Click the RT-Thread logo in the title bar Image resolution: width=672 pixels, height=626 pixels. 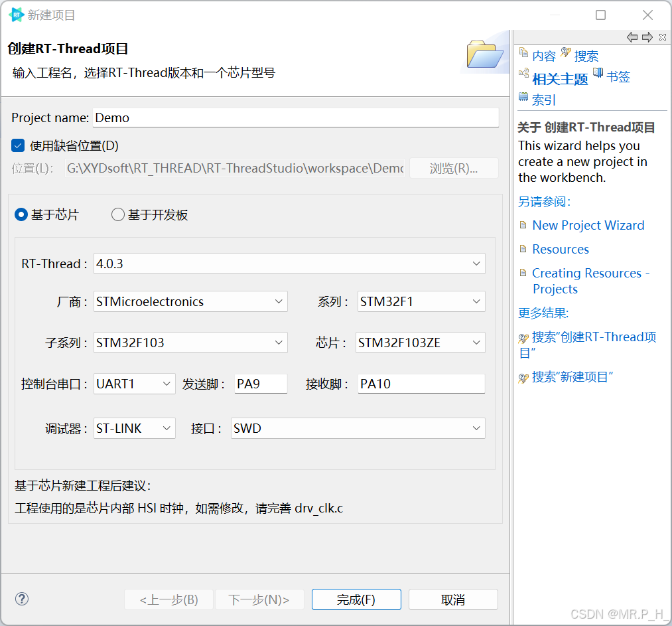coord(16,15)
